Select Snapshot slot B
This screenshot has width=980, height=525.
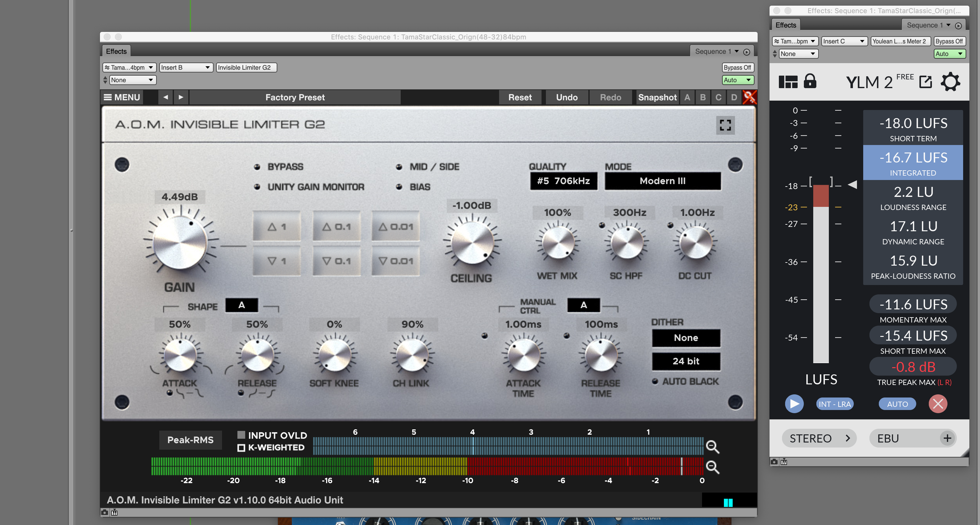tap(703, 97)
